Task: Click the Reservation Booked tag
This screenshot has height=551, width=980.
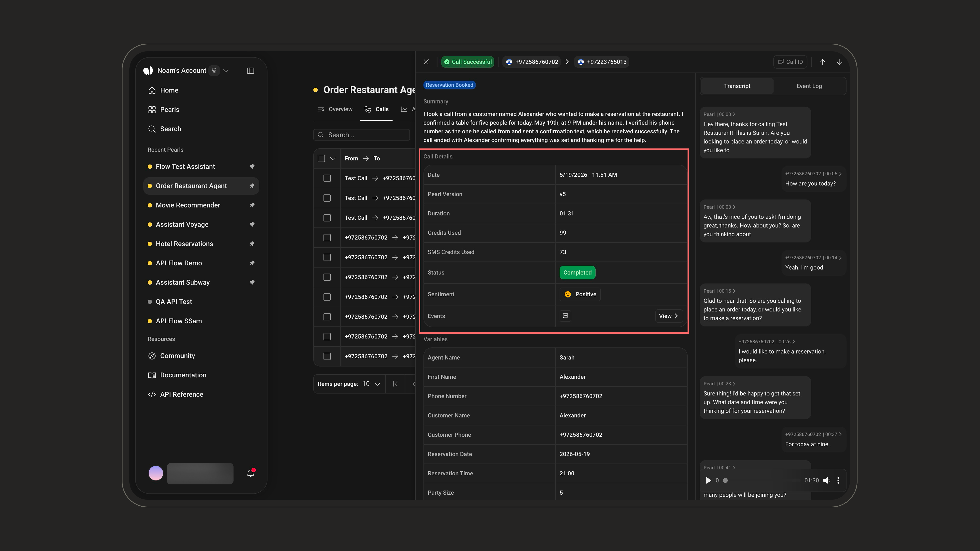Action: [x=449, y=85]
